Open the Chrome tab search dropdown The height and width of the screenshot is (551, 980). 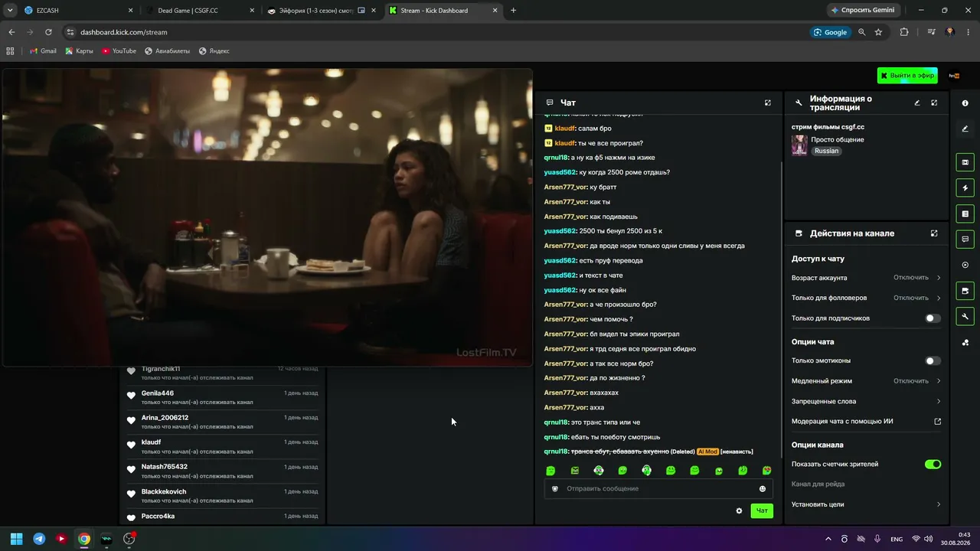(x=10, y=10)
